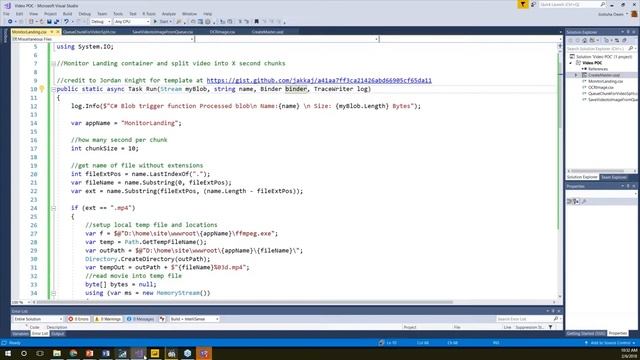Click the vertical scrollbar of the code editor

560,171
